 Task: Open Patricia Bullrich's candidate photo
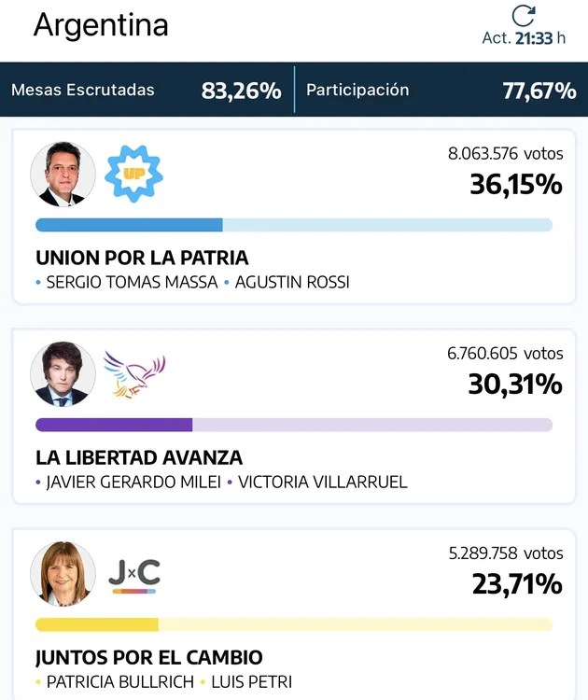click(63, 573)
